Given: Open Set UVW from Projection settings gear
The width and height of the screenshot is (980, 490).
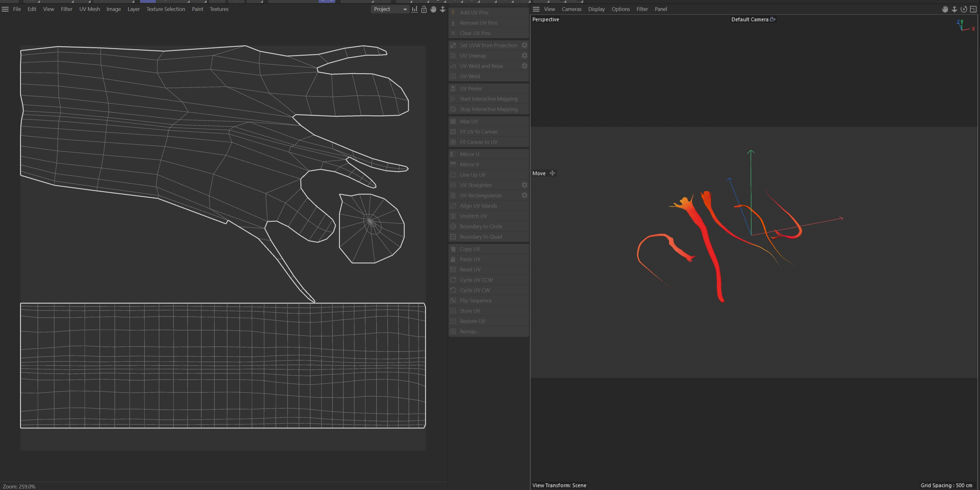Looking at the screenshot, I should tap(524, 45).
